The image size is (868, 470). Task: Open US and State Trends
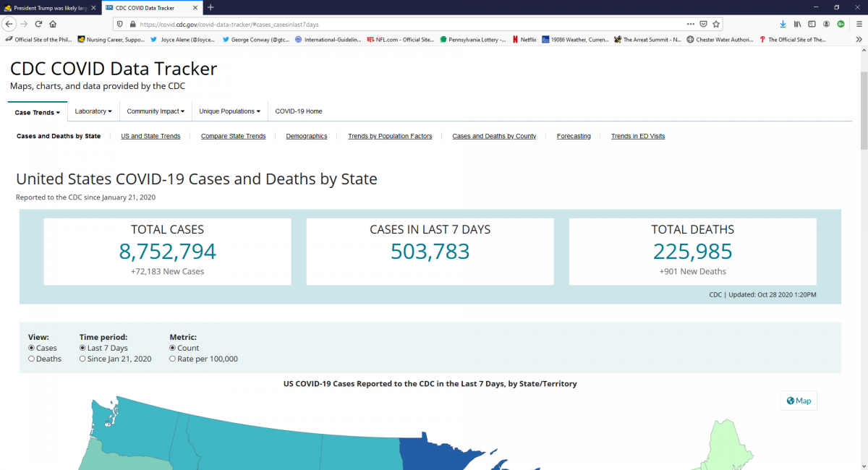(x=150, y=136)
